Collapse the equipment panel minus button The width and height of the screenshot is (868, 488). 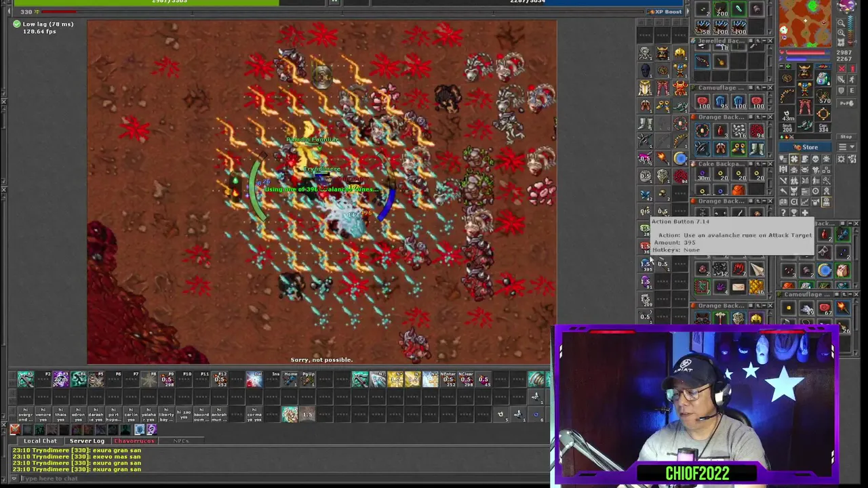click(781, 66)
